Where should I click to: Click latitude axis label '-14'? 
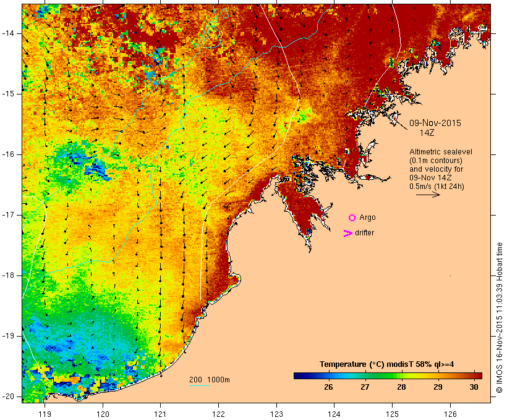[8, 33]
